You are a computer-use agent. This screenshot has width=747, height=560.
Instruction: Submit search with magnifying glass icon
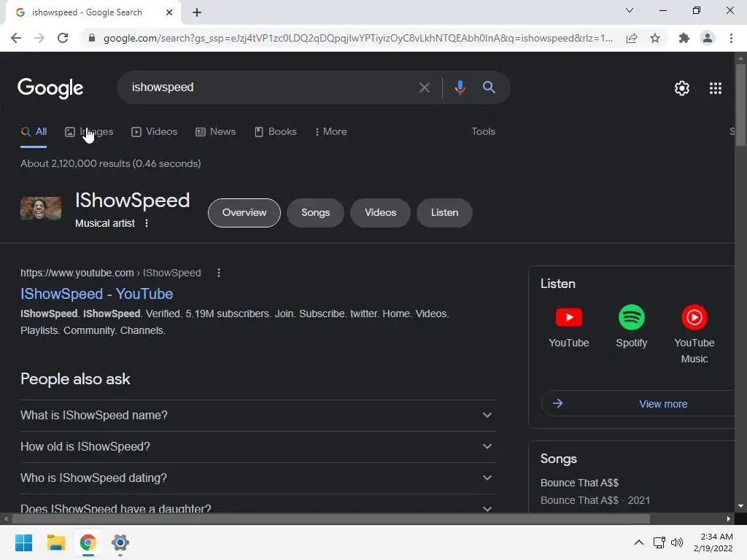point(489,87)
